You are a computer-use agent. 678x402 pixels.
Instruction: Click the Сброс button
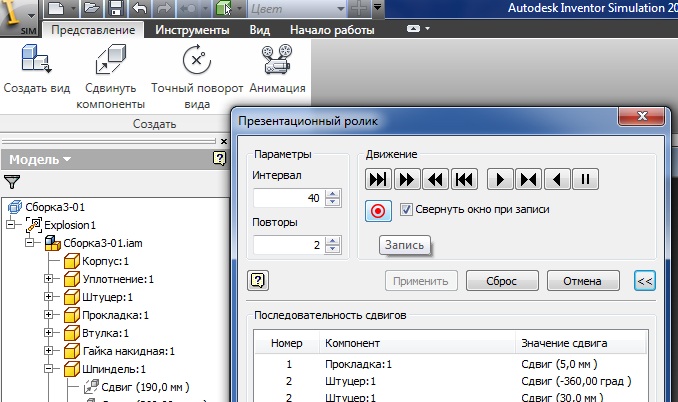click(x=502, y=281)
